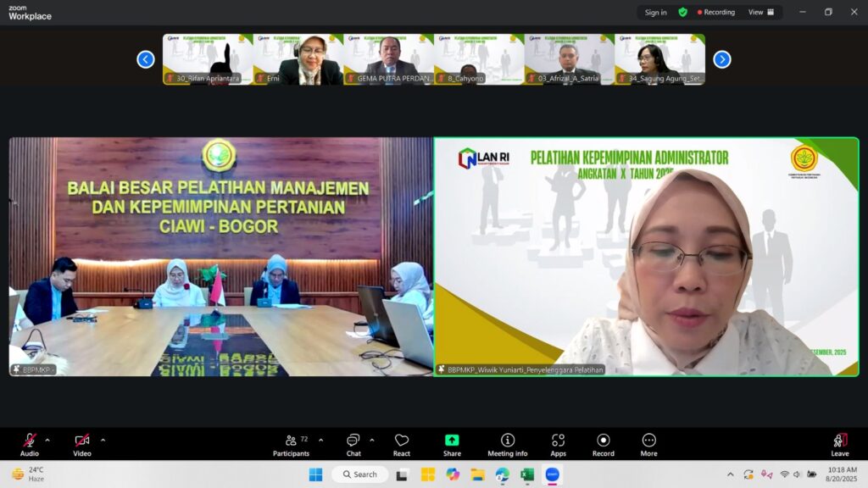Select 30_Rifan Apriantara thumbnail

pos(209,59)
